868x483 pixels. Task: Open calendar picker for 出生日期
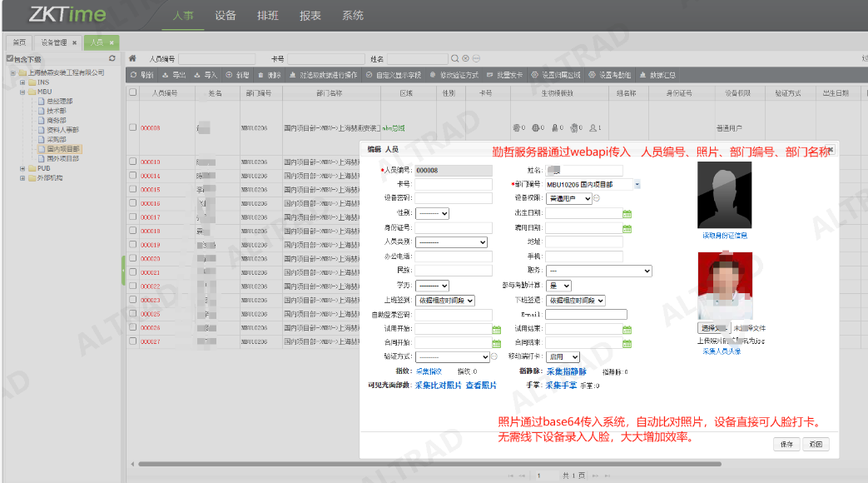click(x=627, y=213)
